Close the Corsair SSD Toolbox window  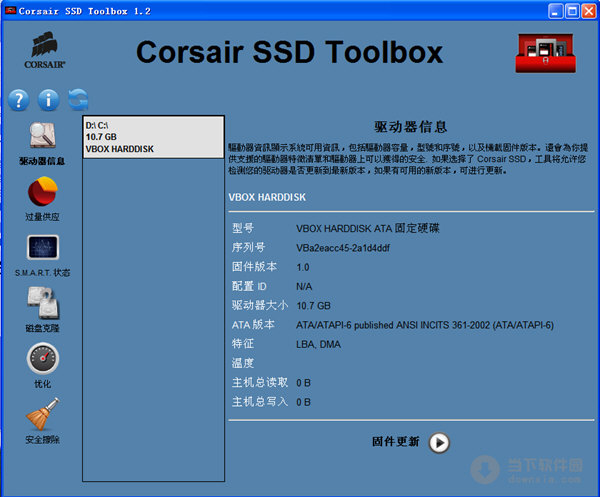point(587,10)
